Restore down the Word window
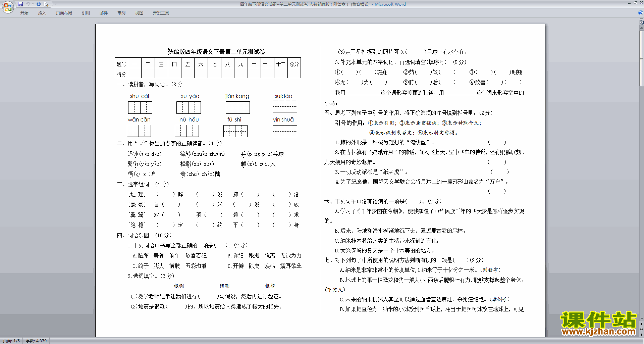 pyautogui.click(x=635, y=3)
